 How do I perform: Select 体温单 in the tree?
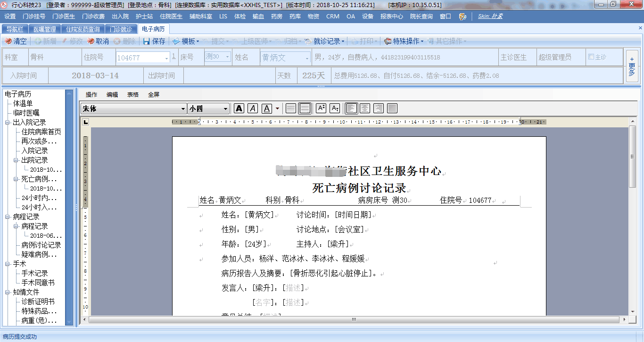point(23,103)
